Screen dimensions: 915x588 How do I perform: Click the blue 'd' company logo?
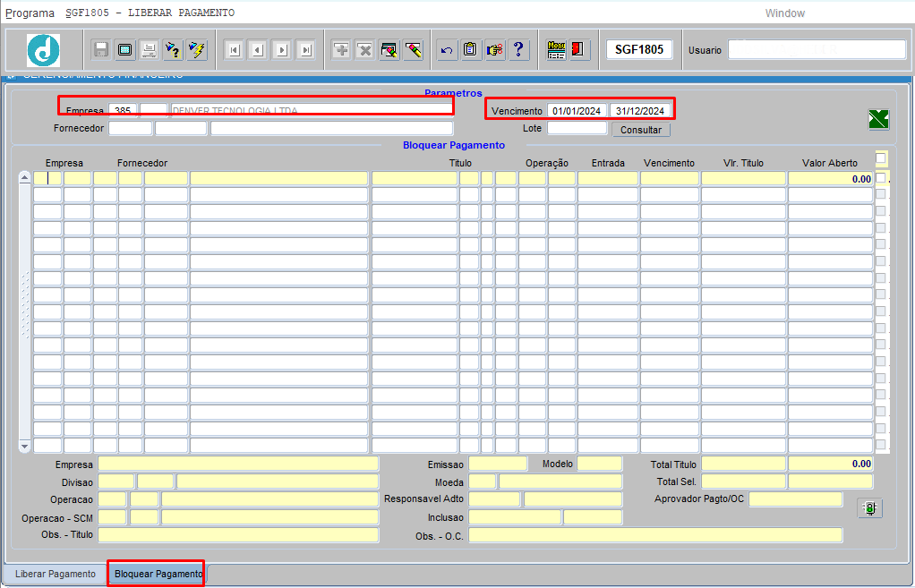click(43, 50)
